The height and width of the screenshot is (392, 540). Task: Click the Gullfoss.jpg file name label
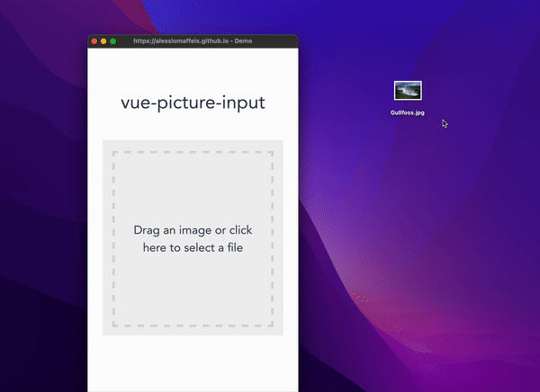coord(408,112)
